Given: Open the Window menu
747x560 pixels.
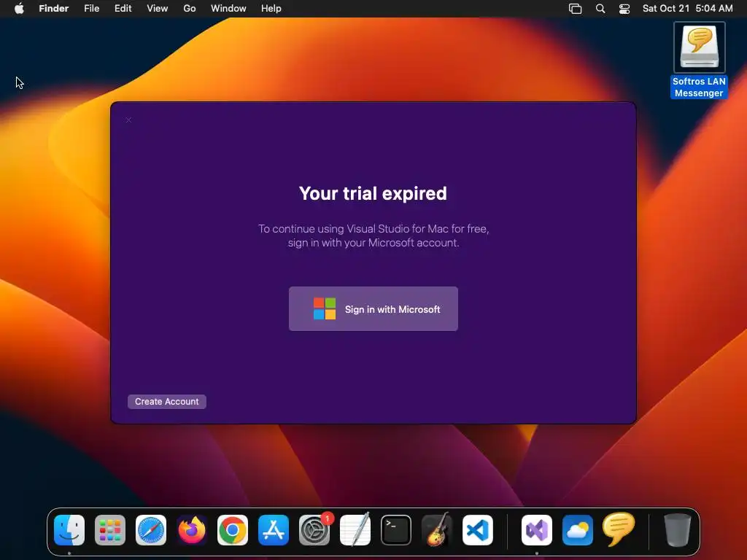Looking at the screenshot, I should (228, 8).
